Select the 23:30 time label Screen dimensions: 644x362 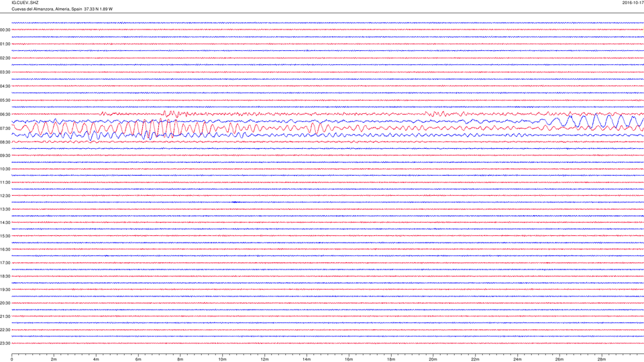click(5, 343)
